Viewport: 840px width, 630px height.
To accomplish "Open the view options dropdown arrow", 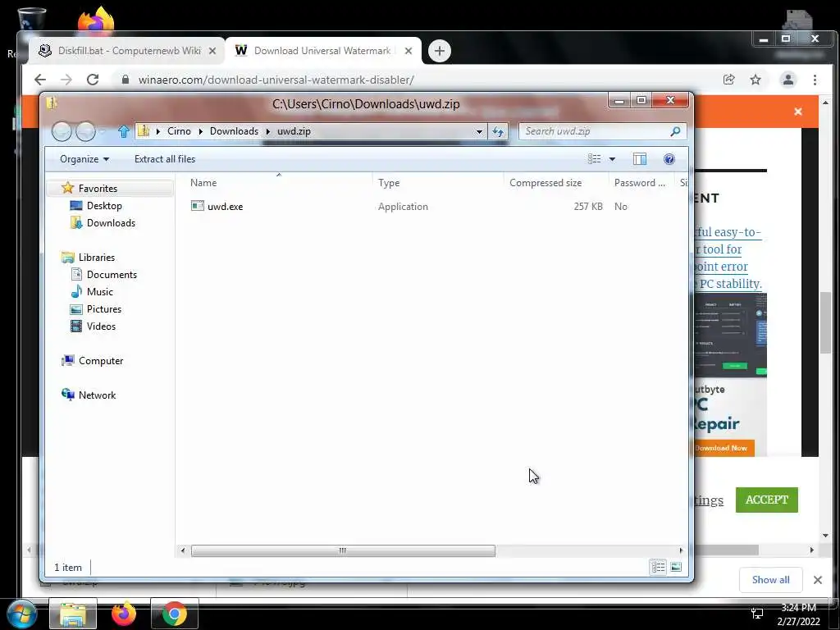I will [x=612, y=159].
